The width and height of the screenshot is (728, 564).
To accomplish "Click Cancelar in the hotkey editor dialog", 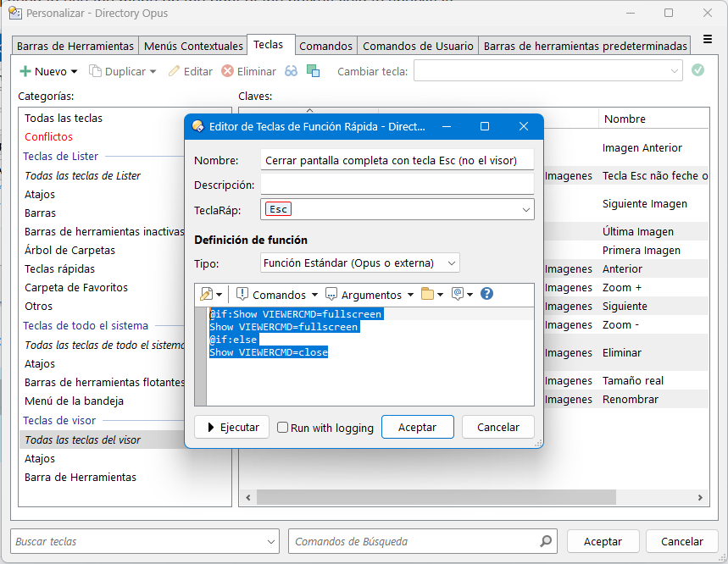I will click(x=498, y=427).
